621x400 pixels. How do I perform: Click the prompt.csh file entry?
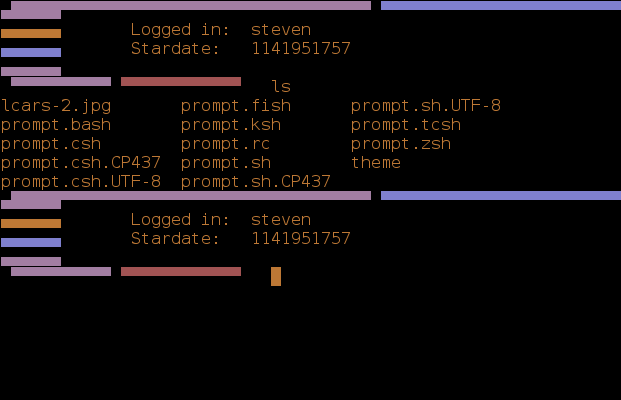pos(51,144)
